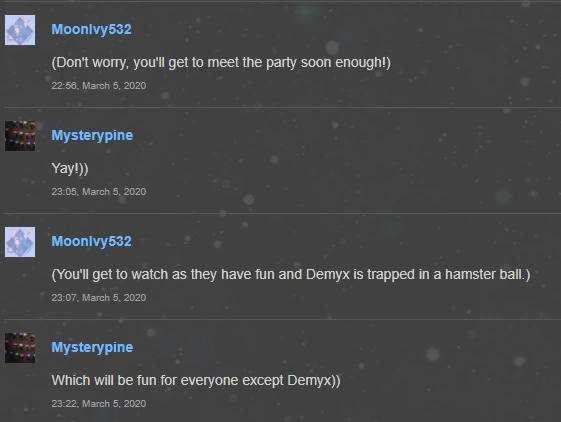The height and width of the screenshot is (422, 561).
Task: Open the Mysterypine username above the 'Yay!))' comment
Action: [x=92, y=135]
